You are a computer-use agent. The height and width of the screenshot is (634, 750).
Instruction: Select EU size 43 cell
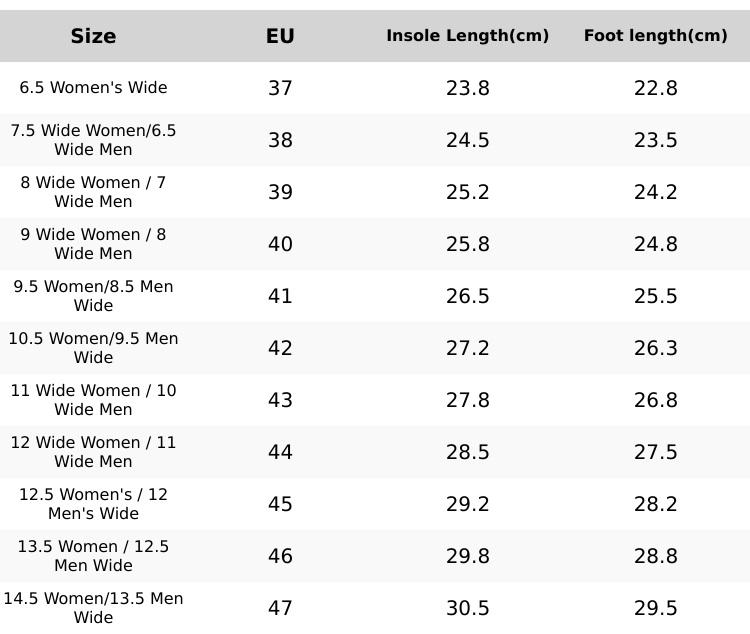coord(280,400)
